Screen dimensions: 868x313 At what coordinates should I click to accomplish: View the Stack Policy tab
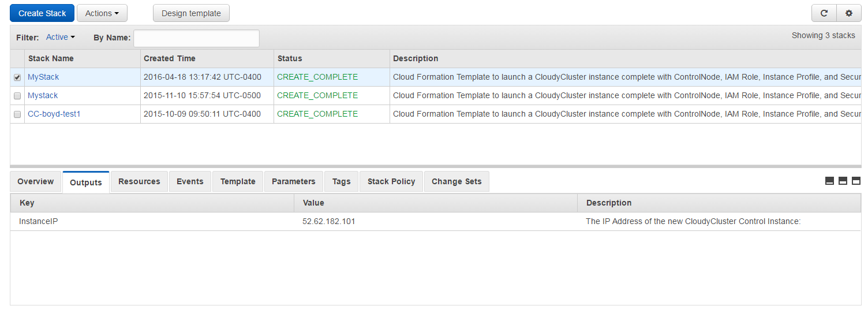click(391, 181)
